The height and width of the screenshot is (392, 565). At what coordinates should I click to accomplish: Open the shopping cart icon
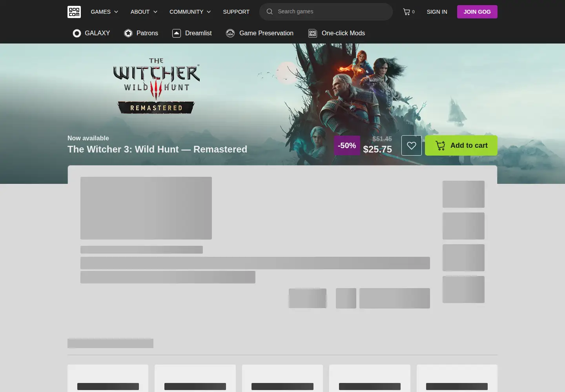(x=406, y=12)
